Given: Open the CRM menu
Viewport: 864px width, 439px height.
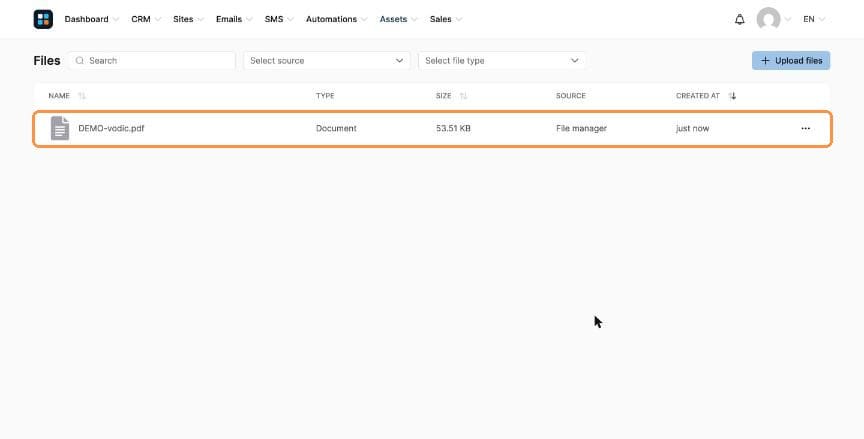Looking at the screenshot, I should point(146,19).
